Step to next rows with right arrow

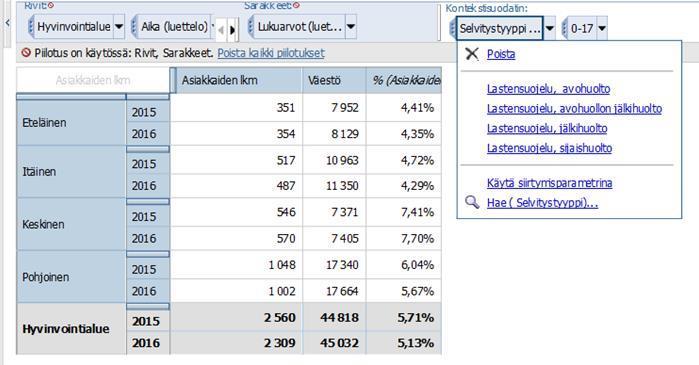click(233, 30)
